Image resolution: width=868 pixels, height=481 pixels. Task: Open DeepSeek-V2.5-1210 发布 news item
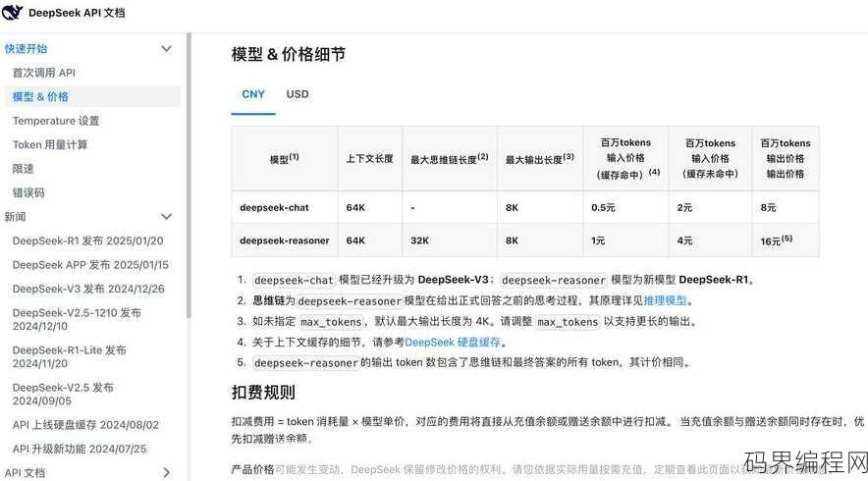77,319
